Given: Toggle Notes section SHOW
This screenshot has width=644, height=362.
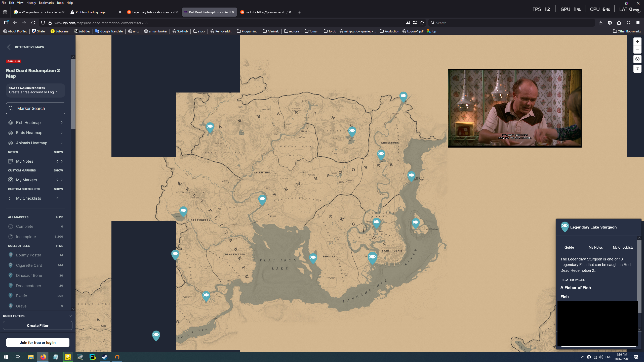Looking at the screenshot, I should click(58, 152).
